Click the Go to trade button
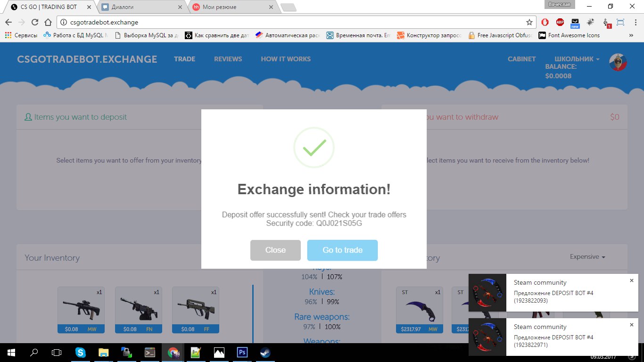This screenshot has height=362, width=644. 342,250
